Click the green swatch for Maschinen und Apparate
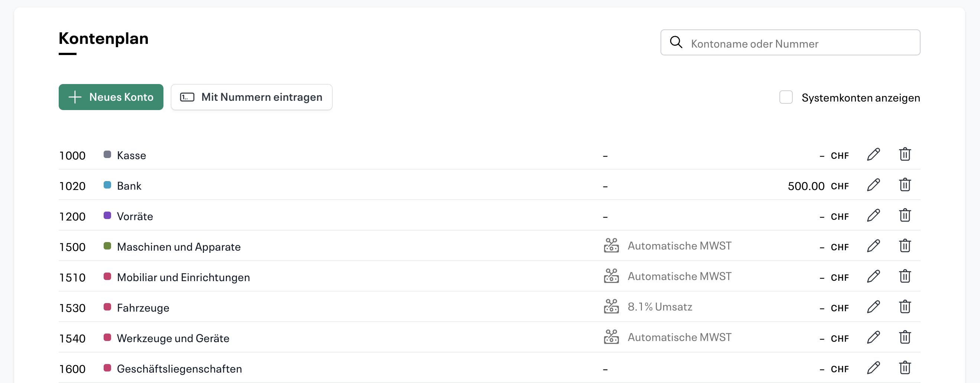The width and height of the screenshot is (980, 383). coord(107,246)
